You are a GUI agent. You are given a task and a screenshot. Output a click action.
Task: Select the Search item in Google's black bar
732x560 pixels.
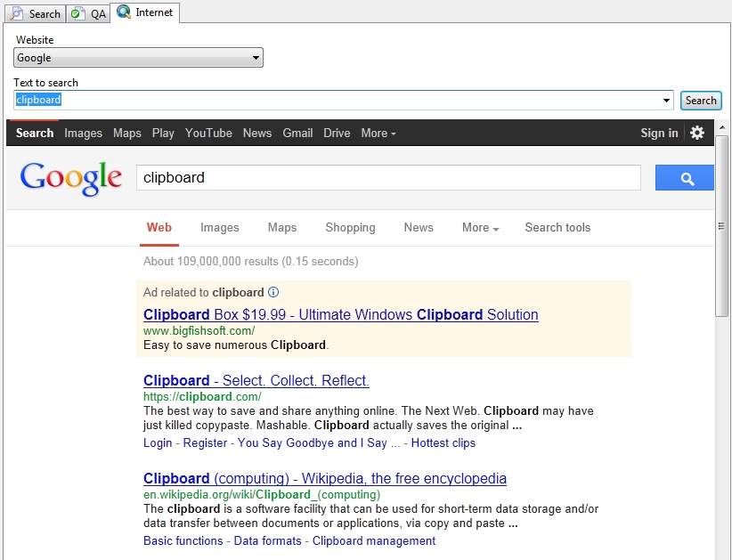click(35, 133)
